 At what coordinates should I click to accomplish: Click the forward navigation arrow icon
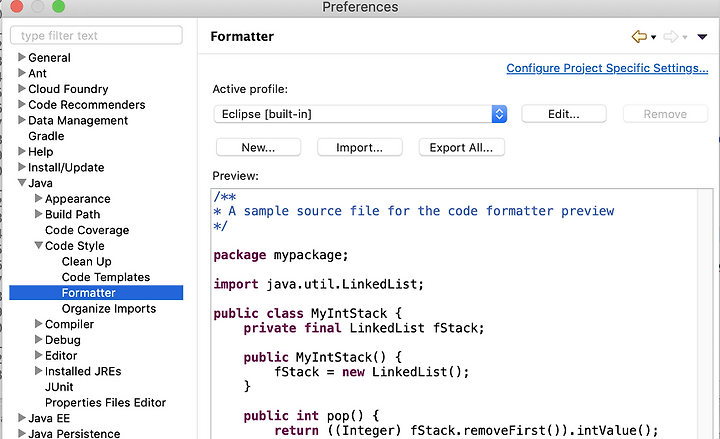671,36
